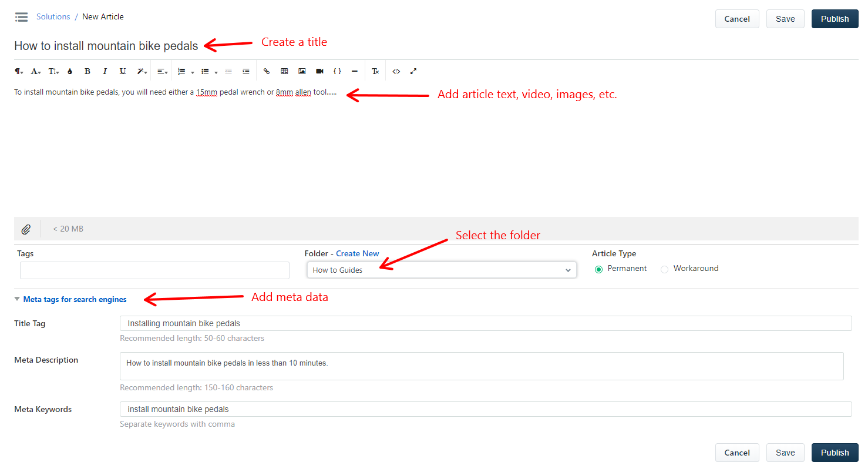Collapse the Meta tags for search engines section
The image size is (868, 472).
pos(70,299)
